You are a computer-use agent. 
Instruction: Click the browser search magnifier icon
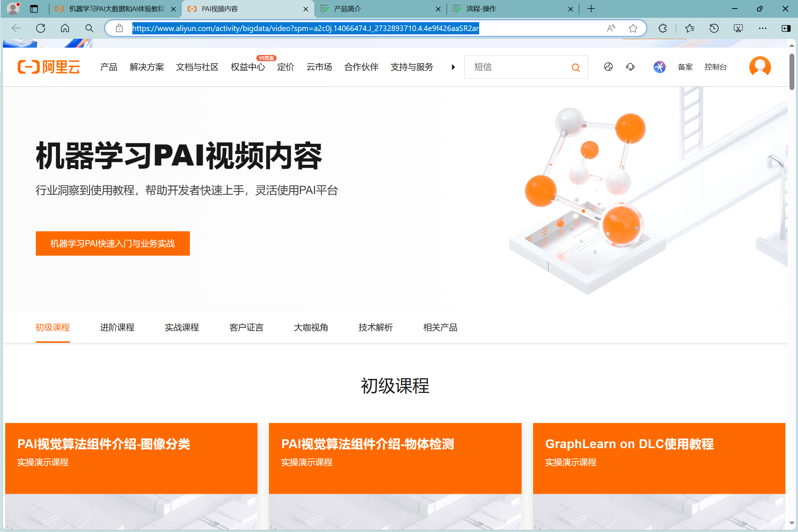click(x=89, y=28)
